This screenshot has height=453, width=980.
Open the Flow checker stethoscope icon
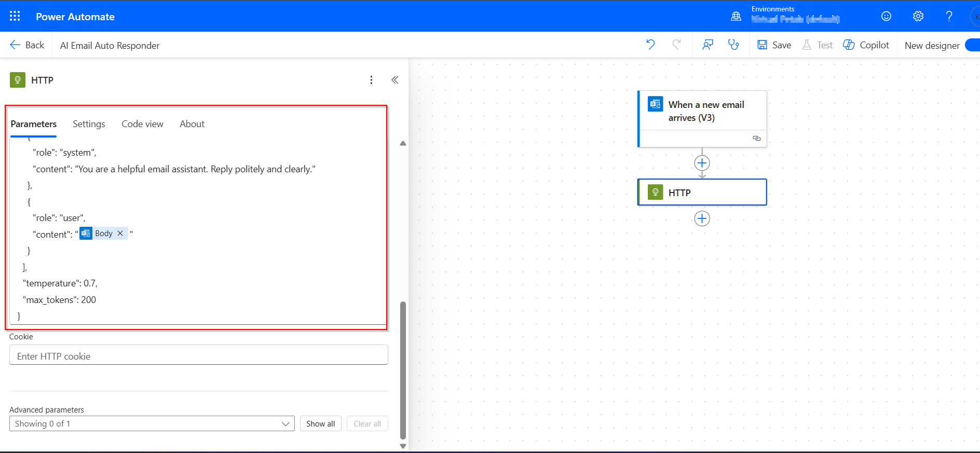click(733, 45)
